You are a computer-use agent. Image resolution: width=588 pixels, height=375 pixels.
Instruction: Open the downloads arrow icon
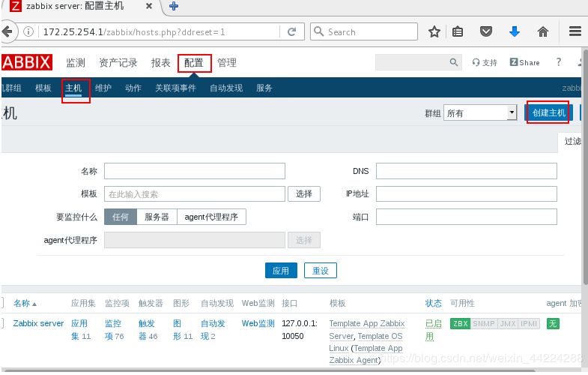point(515,32)
